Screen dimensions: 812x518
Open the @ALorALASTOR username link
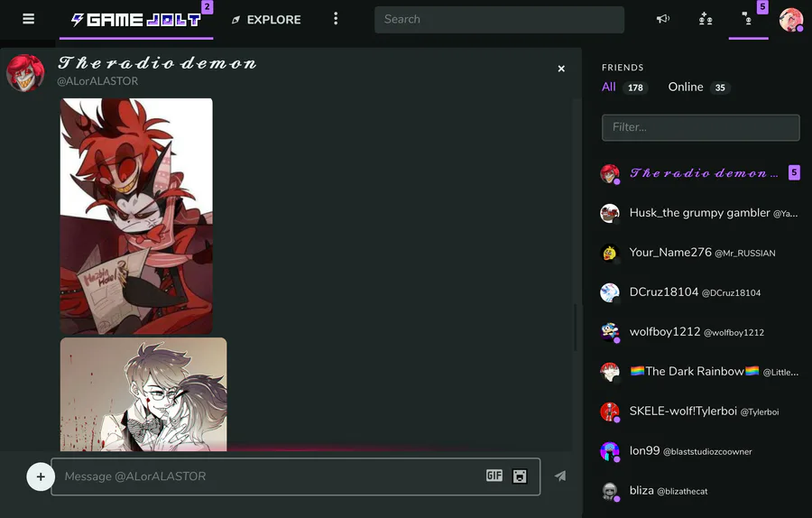coord(97,81)
